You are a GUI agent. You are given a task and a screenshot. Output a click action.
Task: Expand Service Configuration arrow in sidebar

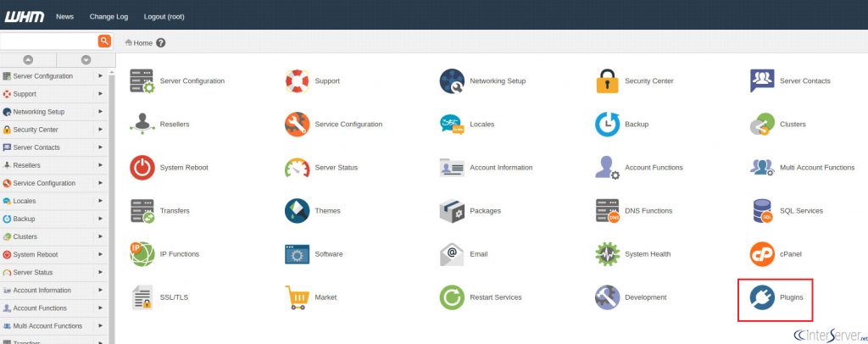(100, 182)
